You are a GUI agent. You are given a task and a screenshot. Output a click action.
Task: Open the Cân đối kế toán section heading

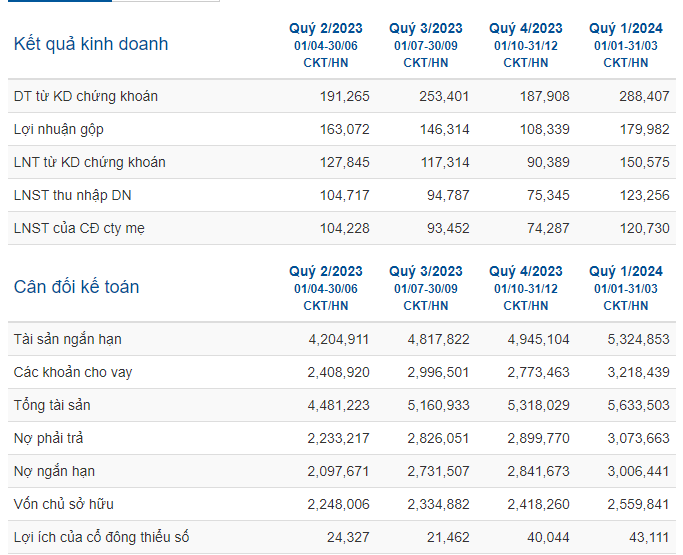tap(76, 287)
